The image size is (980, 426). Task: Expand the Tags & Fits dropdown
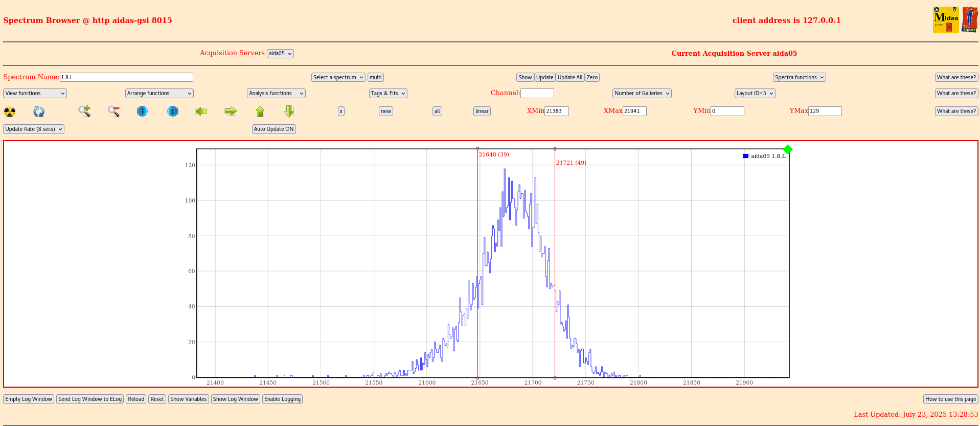388,93
